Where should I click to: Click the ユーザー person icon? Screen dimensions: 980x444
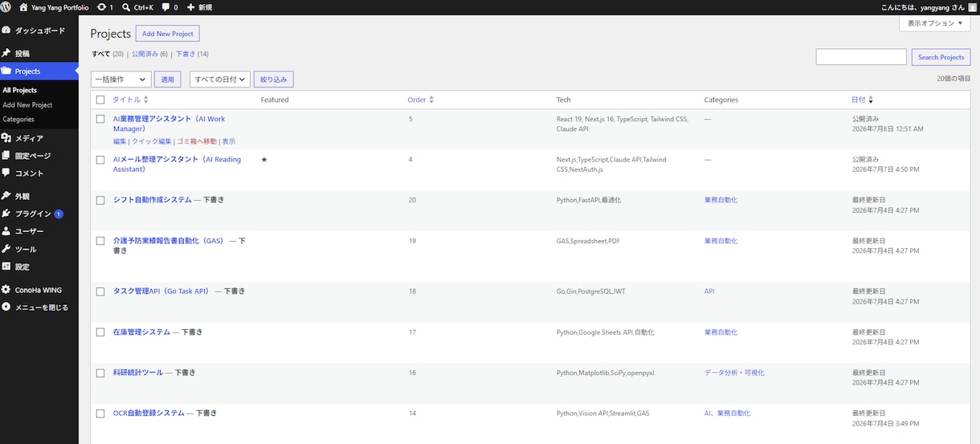pyautogui.click(x=6, y=231)
